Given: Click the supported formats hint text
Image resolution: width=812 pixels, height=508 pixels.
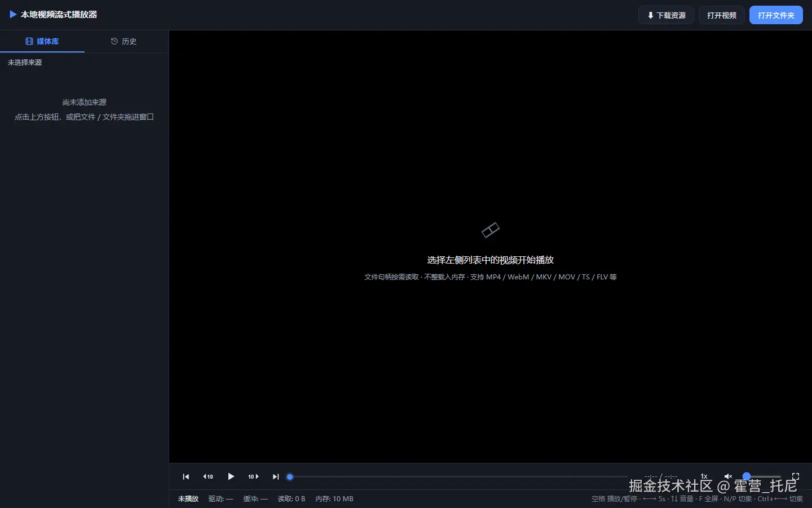Looking at the screenshot, I should pos(491,277).
